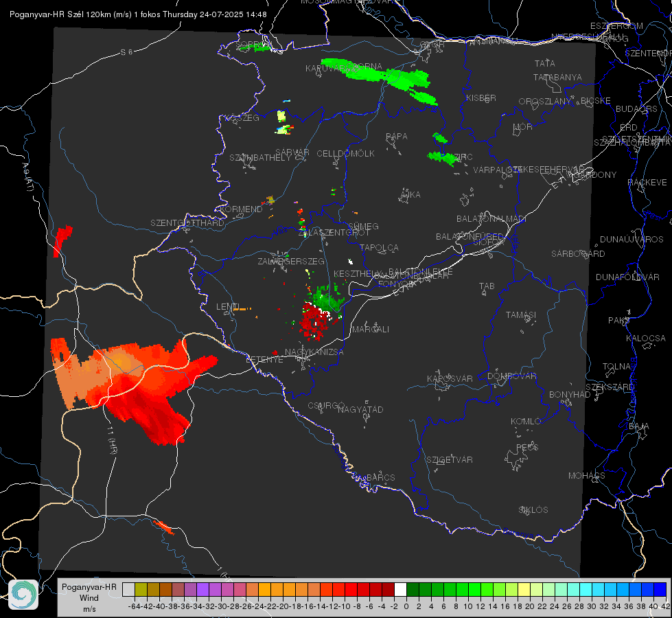
Task: Pick the pale yellow swatch in wind legend
Action: pos(524,589)
